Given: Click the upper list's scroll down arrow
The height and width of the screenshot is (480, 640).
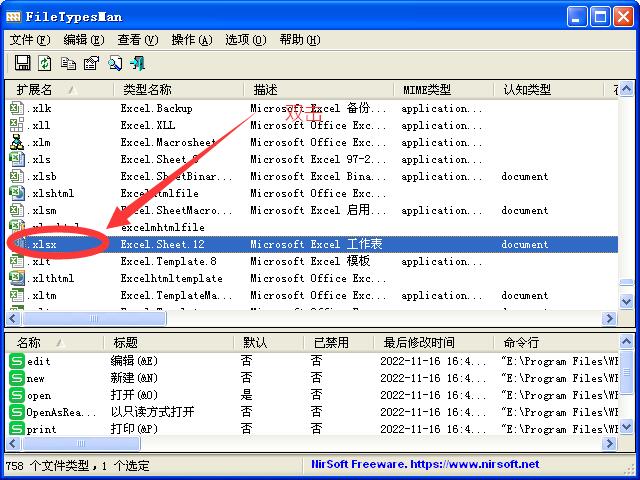Looking at the screenshot, I should pos(627,302).
